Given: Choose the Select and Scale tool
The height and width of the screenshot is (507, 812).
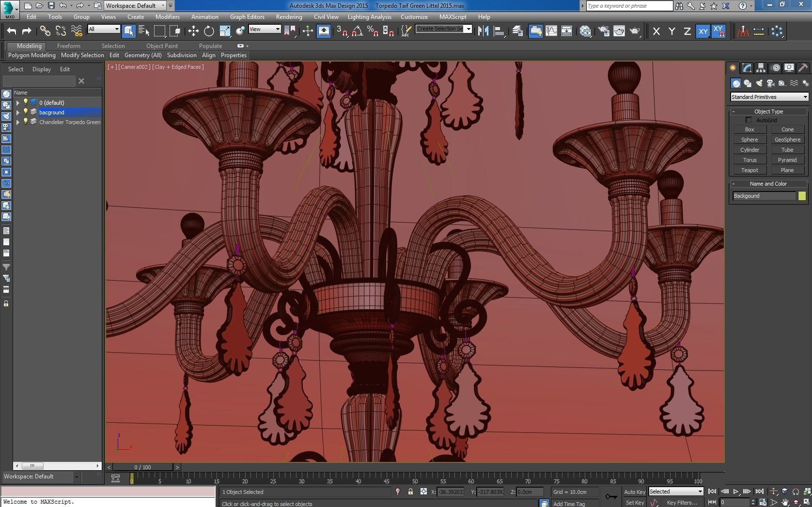Looking at the screenshot, I should tap(225, 31).
